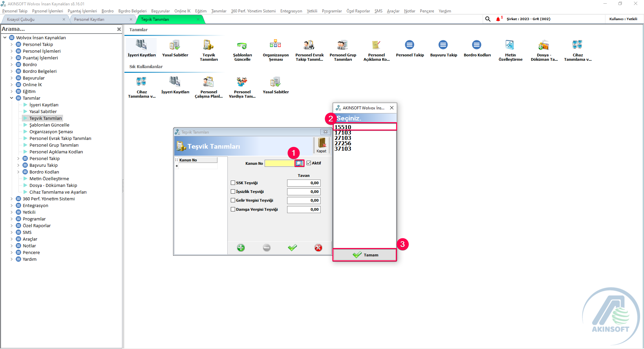
Task: Open the Özel Raporlar menu
Action: (358, 11)
